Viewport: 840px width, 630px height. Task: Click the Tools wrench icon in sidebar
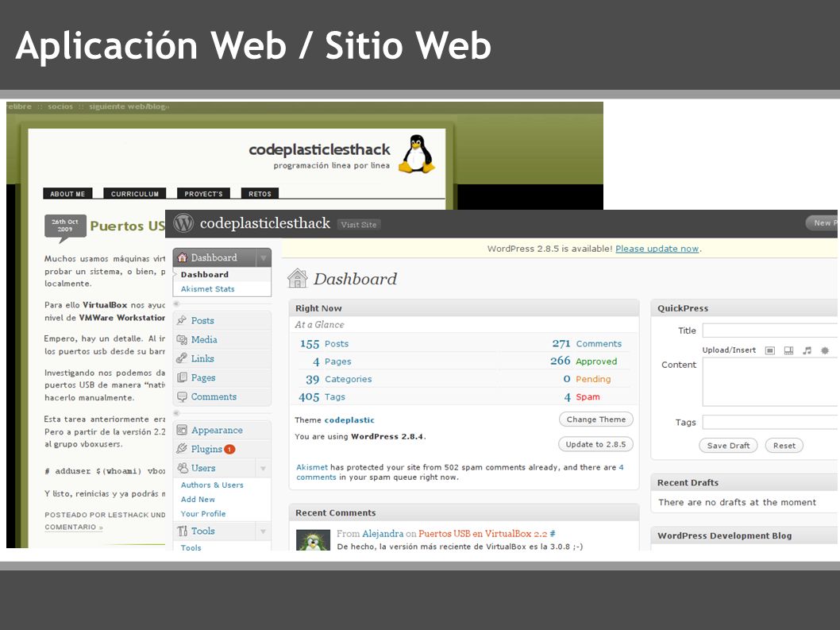182,531
